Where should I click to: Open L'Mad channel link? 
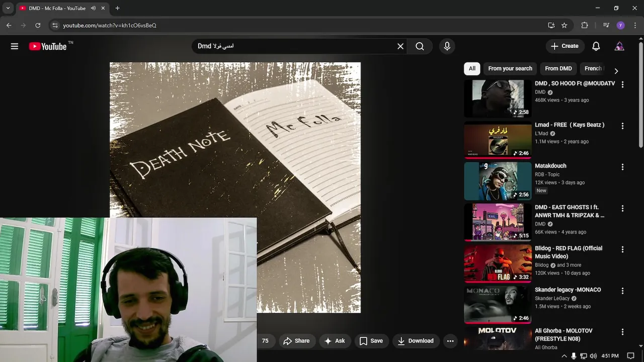(x=541, y=133)
